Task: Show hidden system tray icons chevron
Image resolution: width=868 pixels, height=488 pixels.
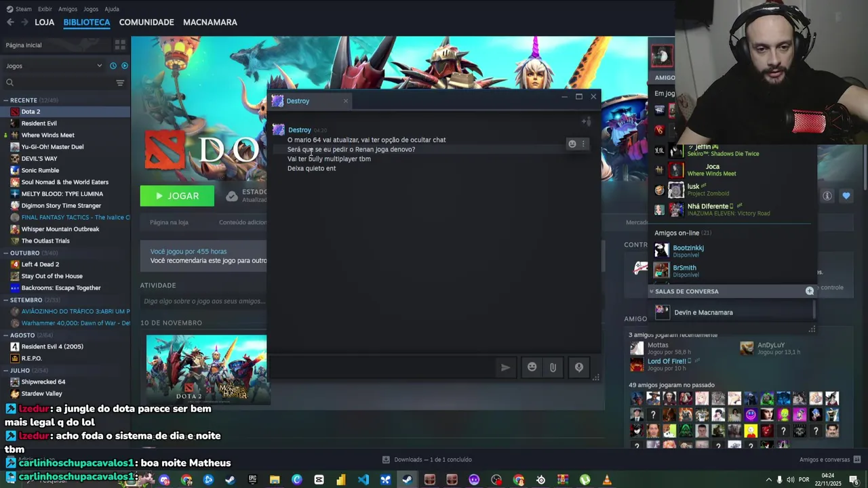Action: pos(768,480)
